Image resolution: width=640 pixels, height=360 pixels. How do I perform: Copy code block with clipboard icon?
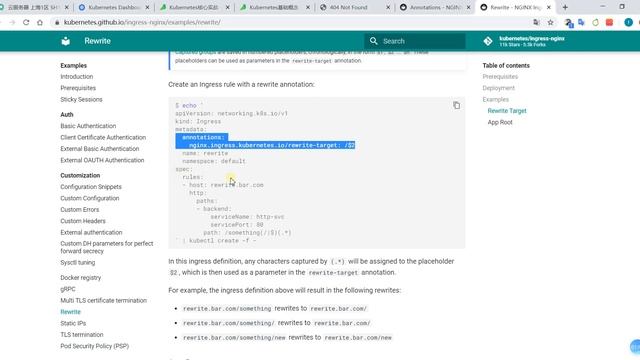tap(456, 105)
